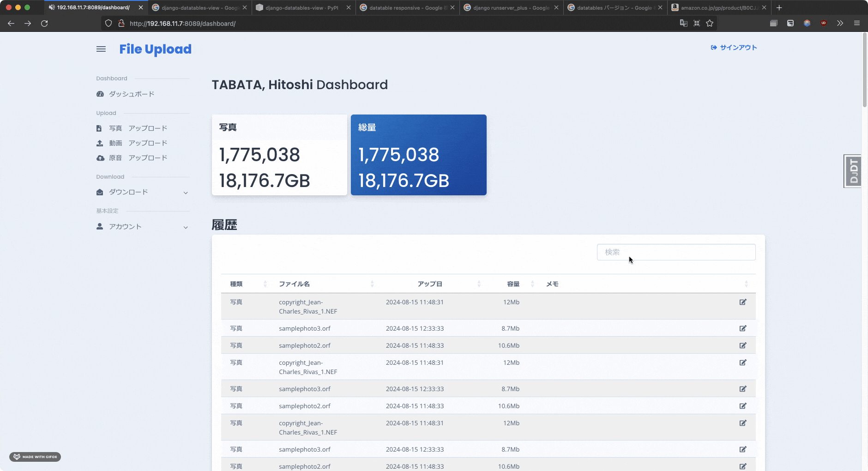Go forward in browser history
This screenshot has height=471, width=868.
(28, 23)
